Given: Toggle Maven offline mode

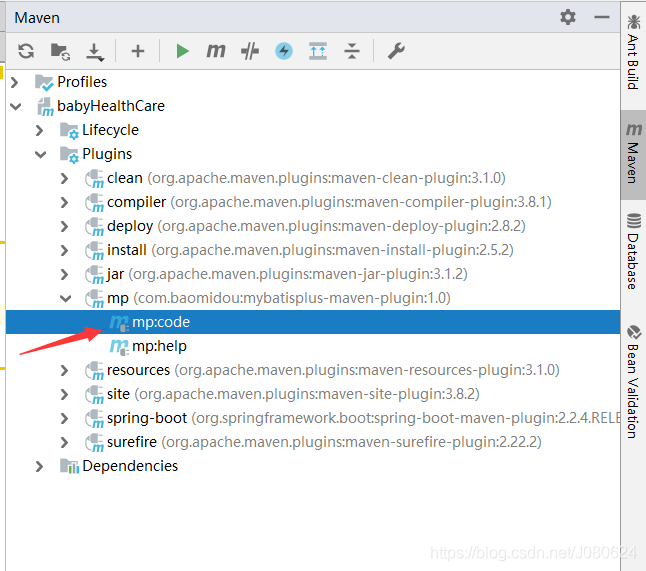Looking at the screenshot, I should 250,51.
